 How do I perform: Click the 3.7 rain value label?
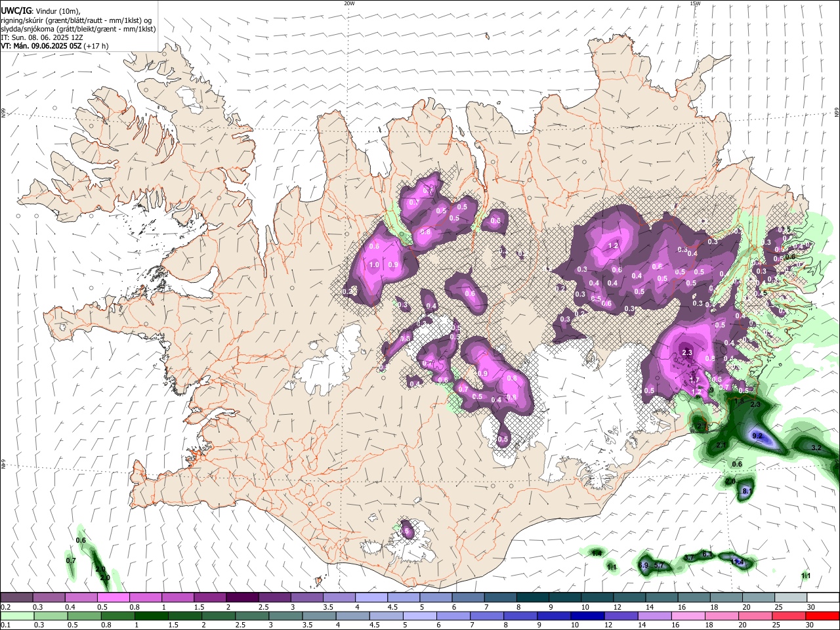[689, 558]
